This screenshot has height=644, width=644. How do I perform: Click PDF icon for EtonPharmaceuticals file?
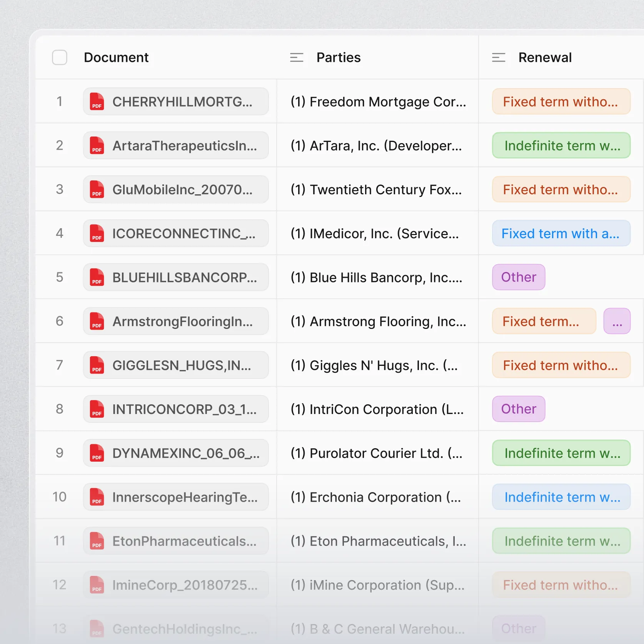coord(97,541)
